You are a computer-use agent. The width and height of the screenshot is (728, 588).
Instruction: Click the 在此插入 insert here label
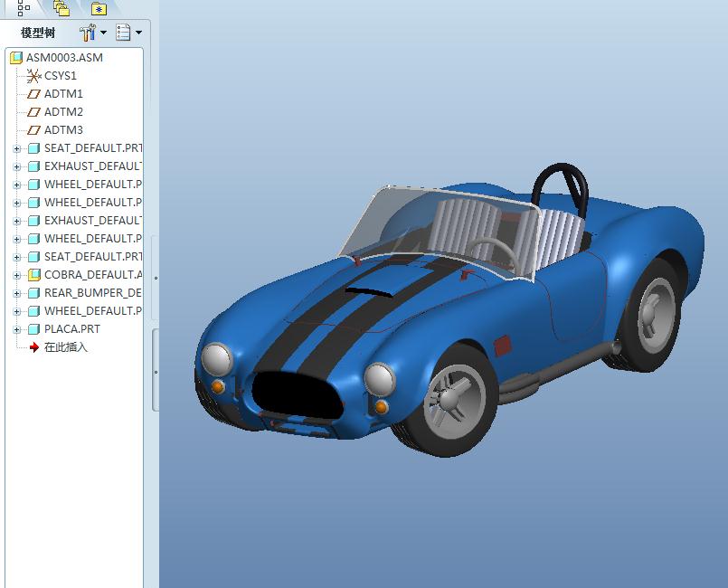coord(66,347)
